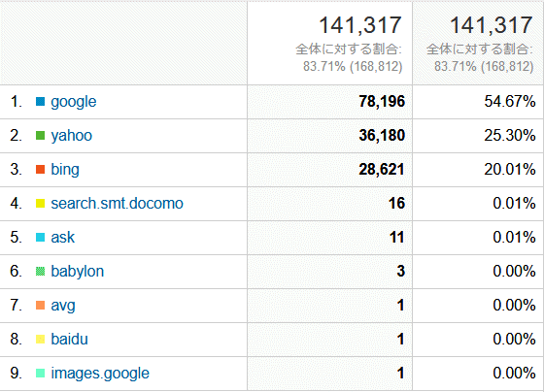Open the search.smt.docomo source link
This screenshot has height=392, width=544.
(x=117, y=204)
